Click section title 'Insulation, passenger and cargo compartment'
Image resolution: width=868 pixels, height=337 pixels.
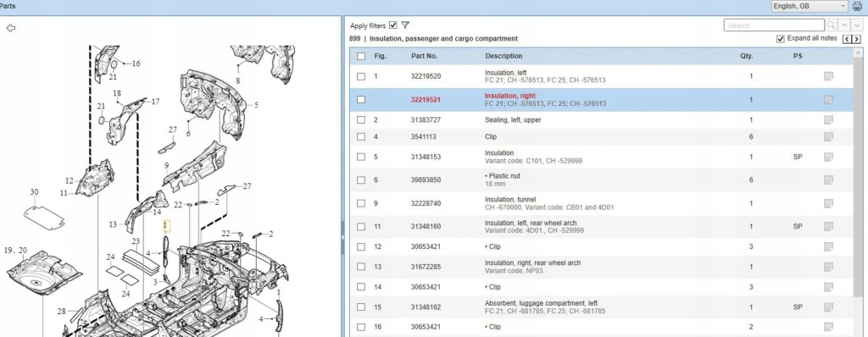click(444, 39)
